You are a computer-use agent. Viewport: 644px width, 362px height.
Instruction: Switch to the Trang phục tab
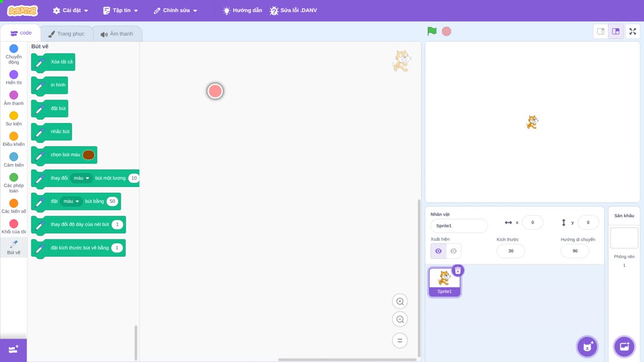coord(66,34)
